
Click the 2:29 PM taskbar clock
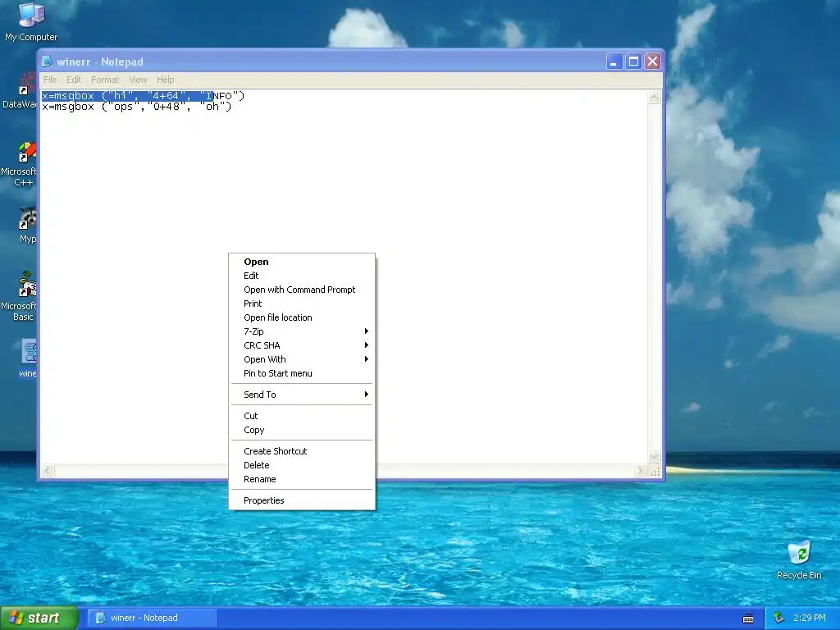810,618
